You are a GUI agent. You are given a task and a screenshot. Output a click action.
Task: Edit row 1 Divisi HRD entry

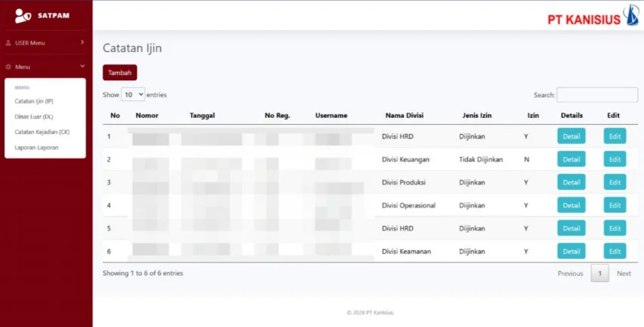(615, 136)
